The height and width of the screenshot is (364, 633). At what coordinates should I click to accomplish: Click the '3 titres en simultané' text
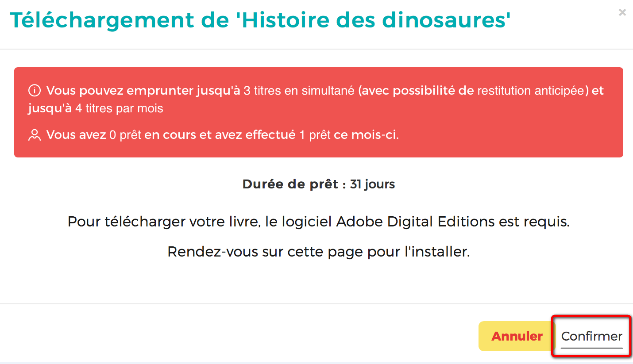click(x=299, y=91)
